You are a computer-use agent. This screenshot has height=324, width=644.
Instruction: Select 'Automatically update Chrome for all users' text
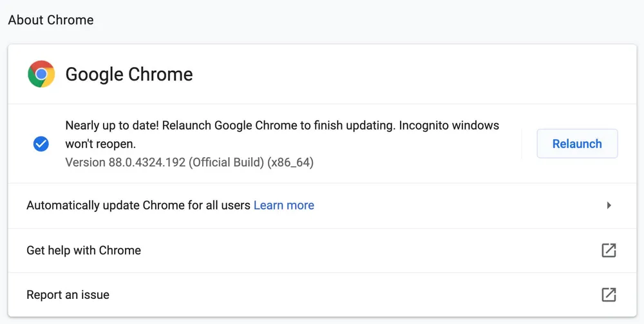(138, 205)
